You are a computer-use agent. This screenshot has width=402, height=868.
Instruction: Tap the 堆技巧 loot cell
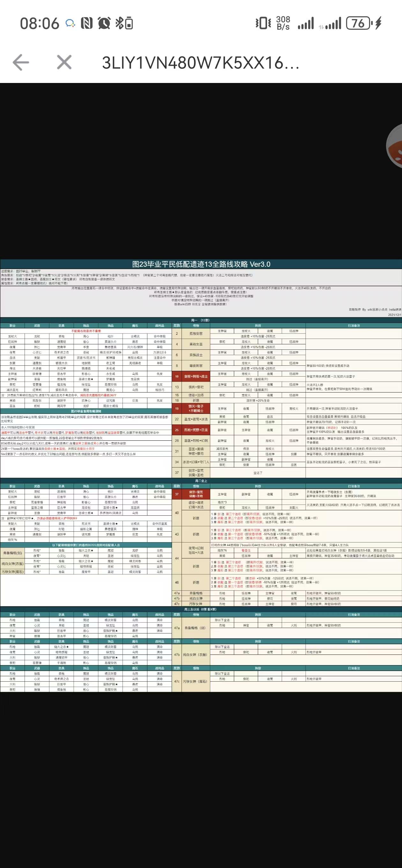[x=160, y=390]
